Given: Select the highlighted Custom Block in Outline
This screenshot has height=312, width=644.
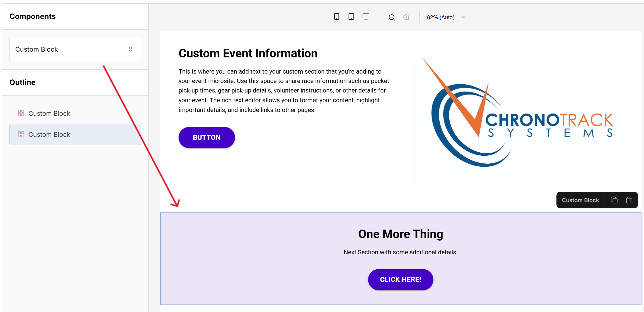Looking at the screenshot, I should pos(49,135).
